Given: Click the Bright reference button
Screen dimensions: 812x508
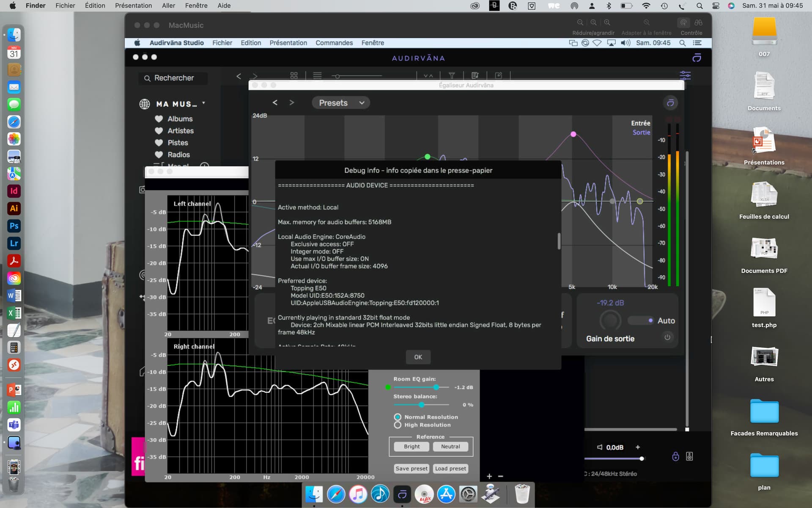Looking at the screenshot, I should click(411, 447).
